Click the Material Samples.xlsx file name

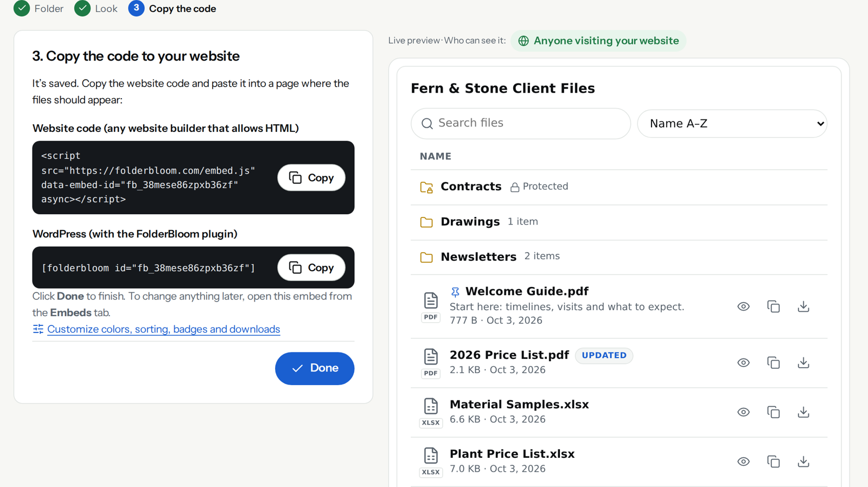[519, 405]
